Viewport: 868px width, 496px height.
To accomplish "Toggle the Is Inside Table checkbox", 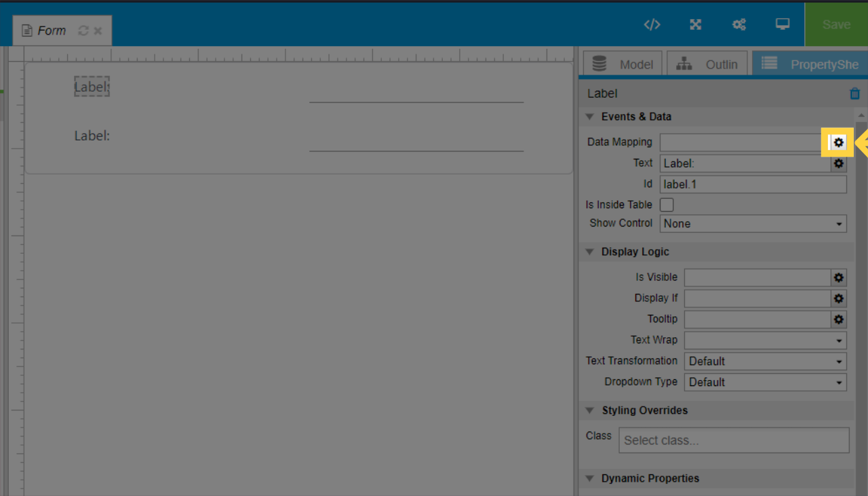I will [x=667, y=205].
